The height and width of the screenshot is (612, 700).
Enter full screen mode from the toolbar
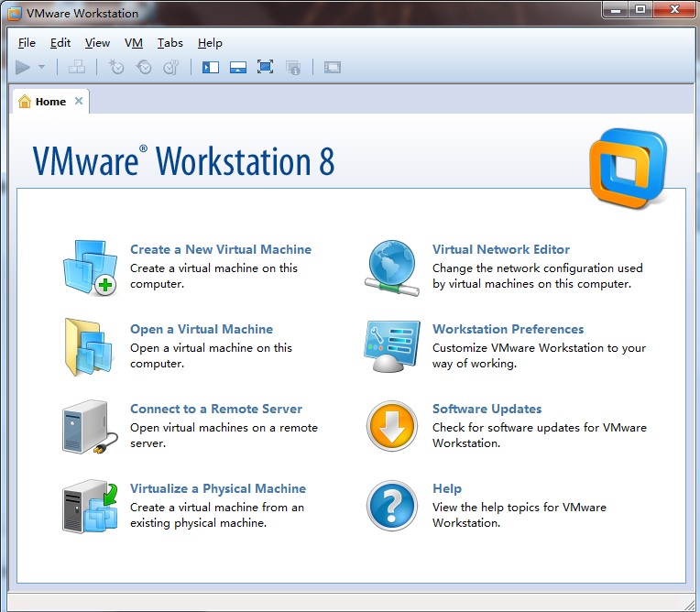click(265, 67)
